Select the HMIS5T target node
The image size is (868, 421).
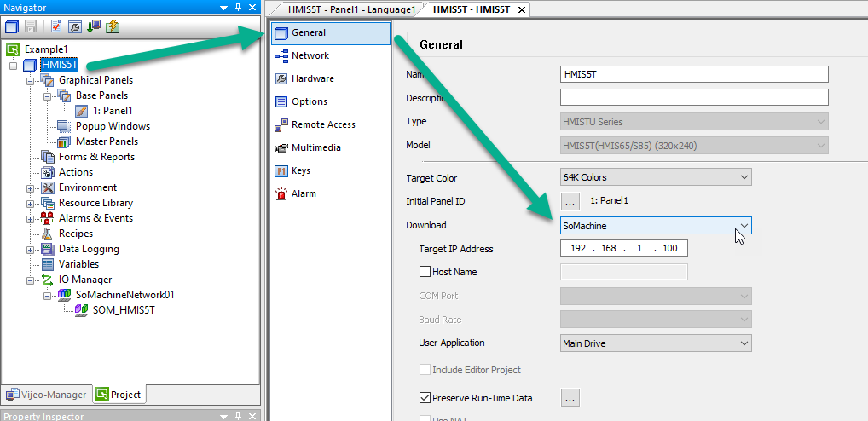pyautogui.click(x=60, y=65)
